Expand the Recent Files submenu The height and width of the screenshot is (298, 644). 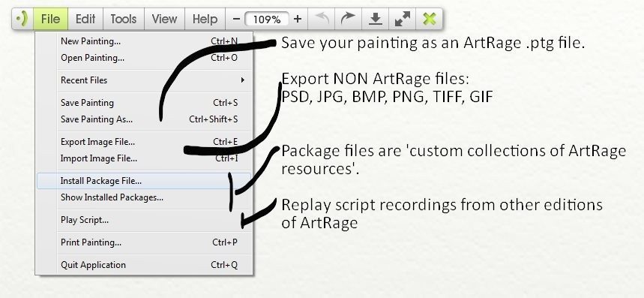[144, 80]
